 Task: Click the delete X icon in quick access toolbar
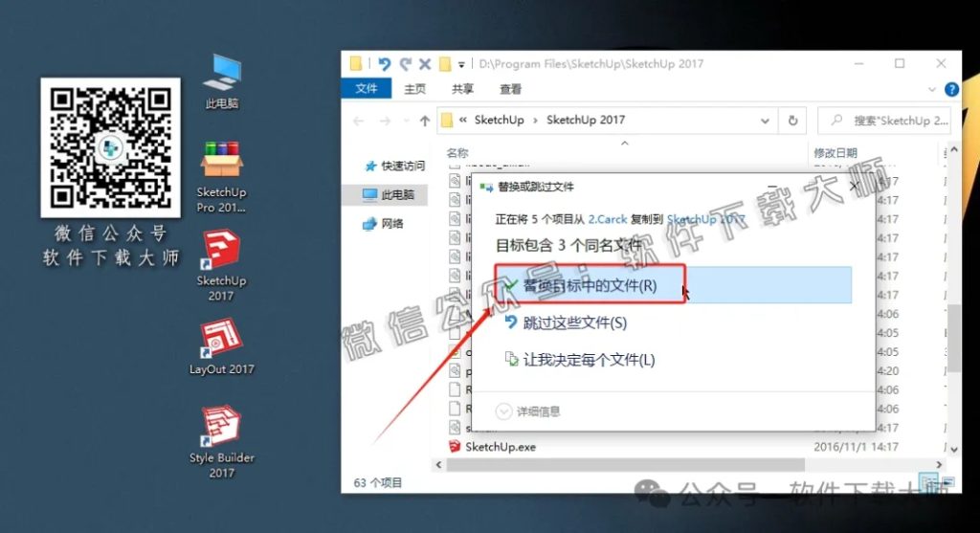[x=425, y=64]
